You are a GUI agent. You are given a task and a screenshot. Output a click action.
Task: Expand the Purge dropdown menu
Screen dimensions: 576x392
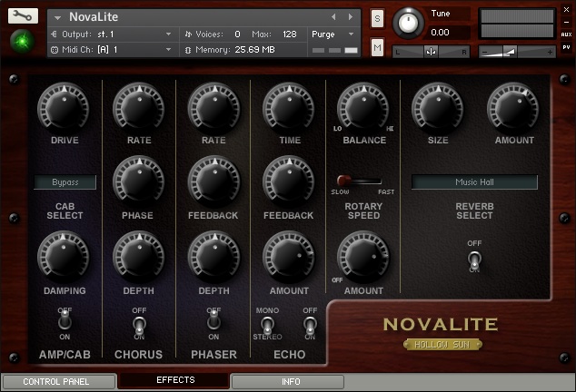tap(333, 34)
